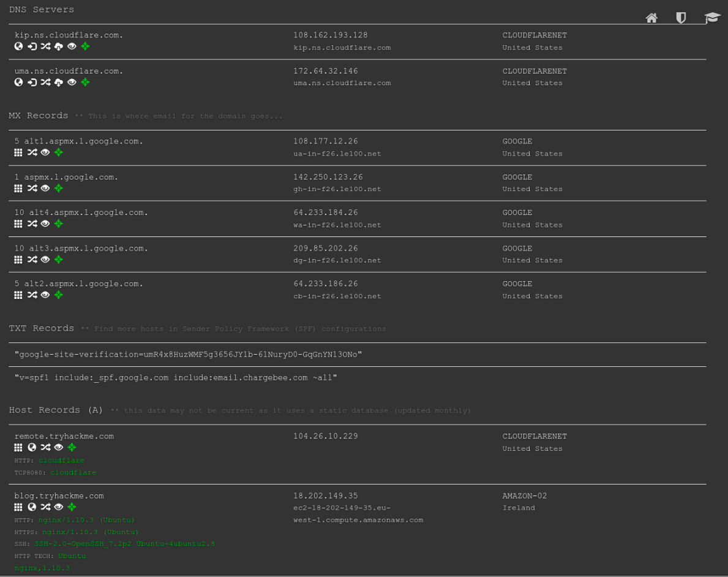This screenshot has width=728, height=577.
Task: Click the globe icon under kip.ns.cloudflare.com
Action: (x=18, y=46)
